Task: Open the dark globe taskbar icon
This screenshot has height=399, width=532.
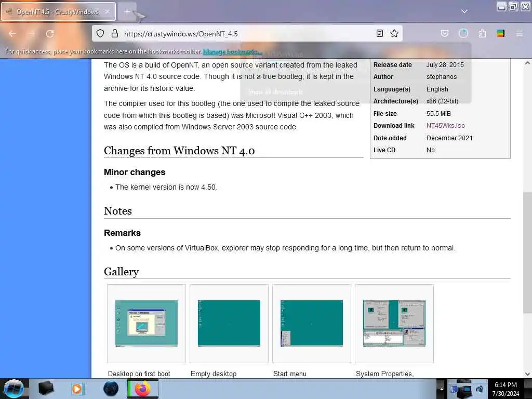Action: pos(111,389)
